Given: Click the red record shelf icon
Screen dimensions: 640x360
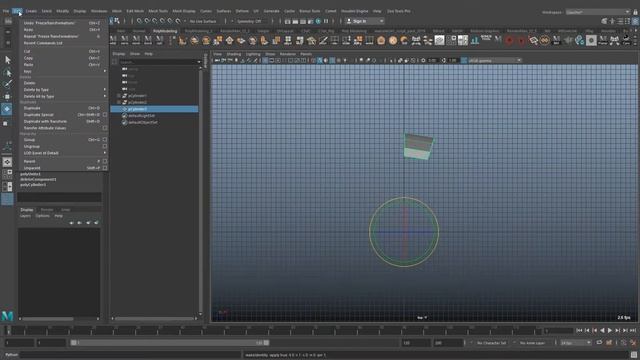Looking at the screenshot, I should [509, 40].
